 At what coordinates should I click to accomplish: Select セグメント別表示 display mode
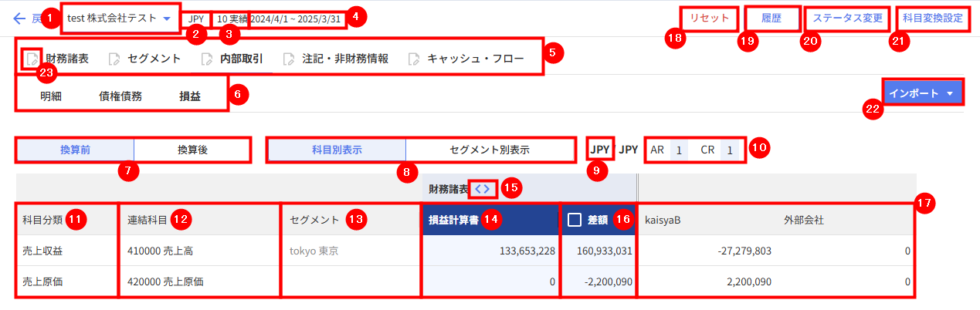(490, 150)
